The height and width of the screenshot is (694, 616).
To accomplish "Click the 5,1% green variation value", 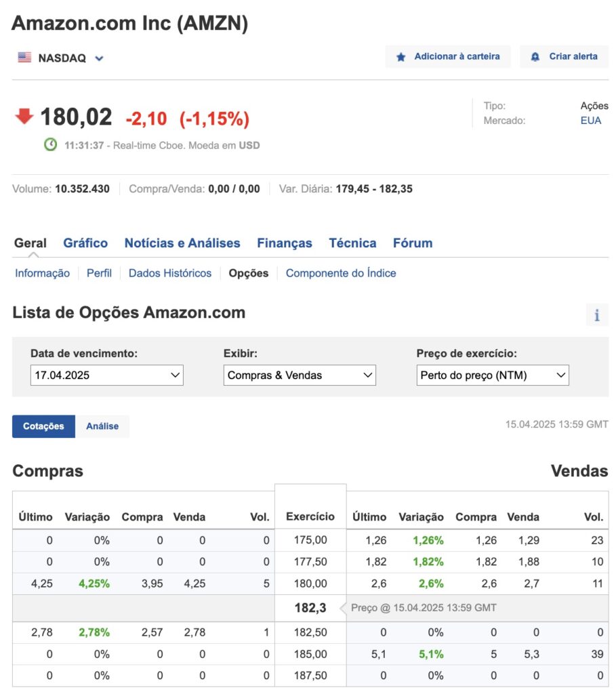I will 432,654.
